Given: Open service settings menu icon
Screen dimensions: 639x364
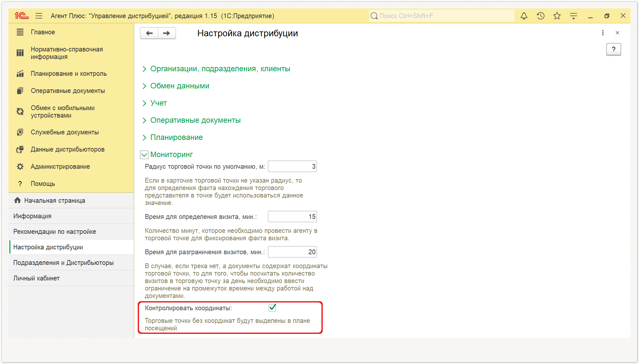Looking at the screenshot, I should point(574,16).
